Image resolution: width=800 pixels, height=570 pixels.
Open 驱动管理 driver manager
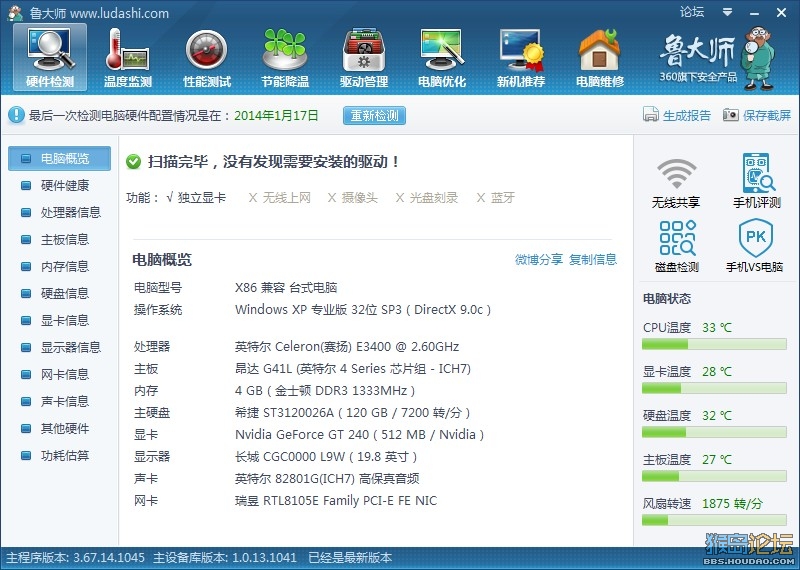364,57
